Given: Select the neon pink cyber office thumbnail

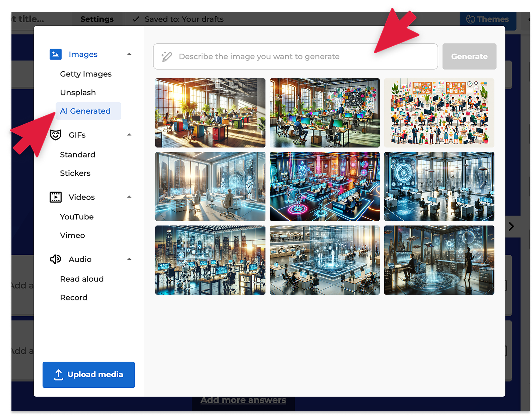Looking at the screenshot, I should coord(325,187).
